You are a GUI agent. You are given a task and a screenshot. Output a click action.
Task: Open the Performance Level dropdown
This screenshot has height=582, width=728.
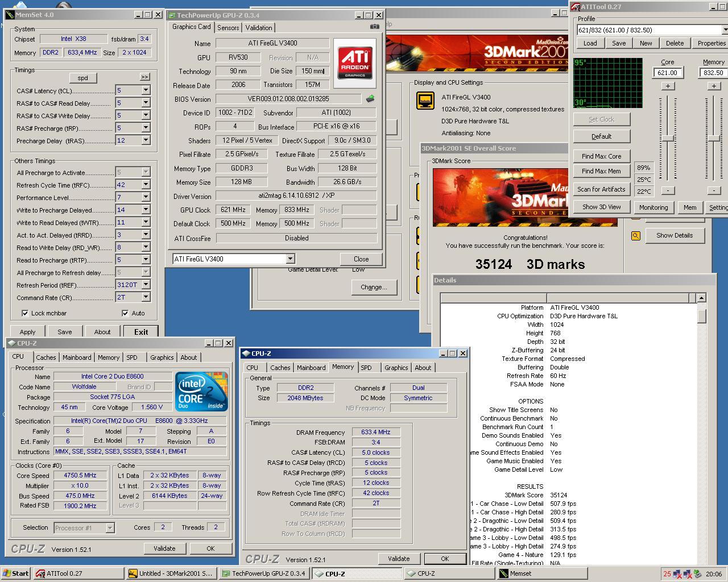point(146,197)
